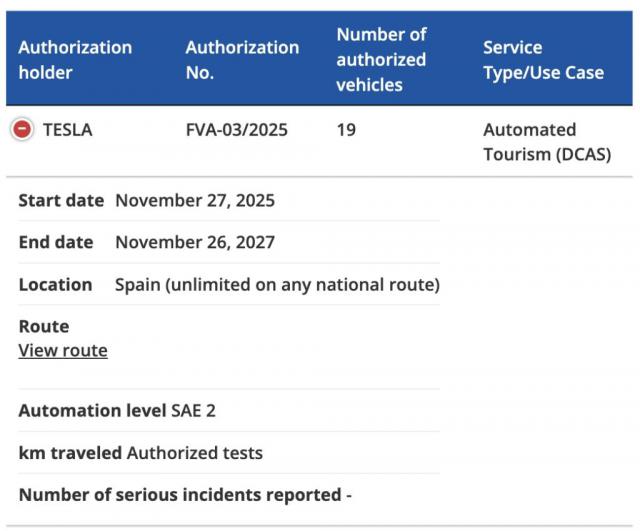
Task: Click the Start date label
Action: click(61, 200)
